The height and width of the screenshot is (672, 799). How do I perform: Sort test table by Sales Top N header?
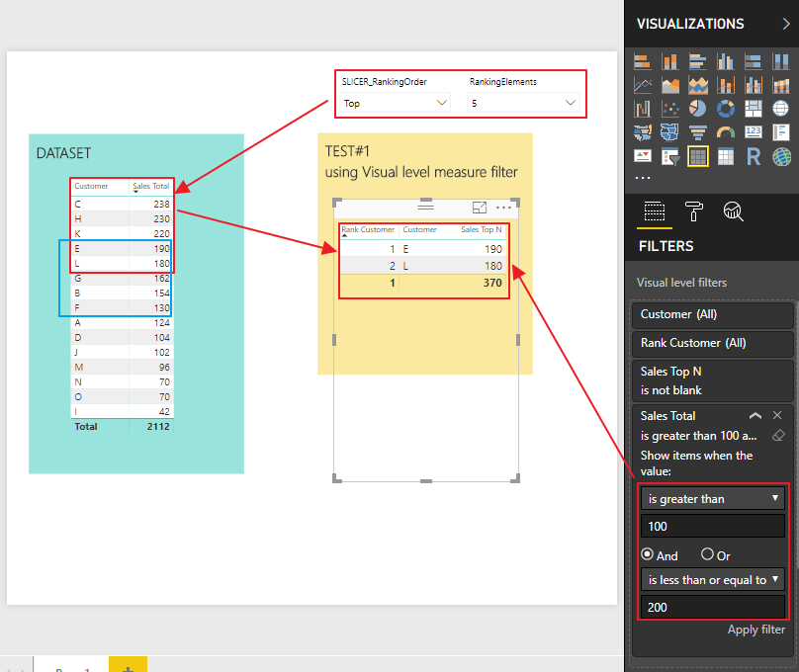pos(481,229)
